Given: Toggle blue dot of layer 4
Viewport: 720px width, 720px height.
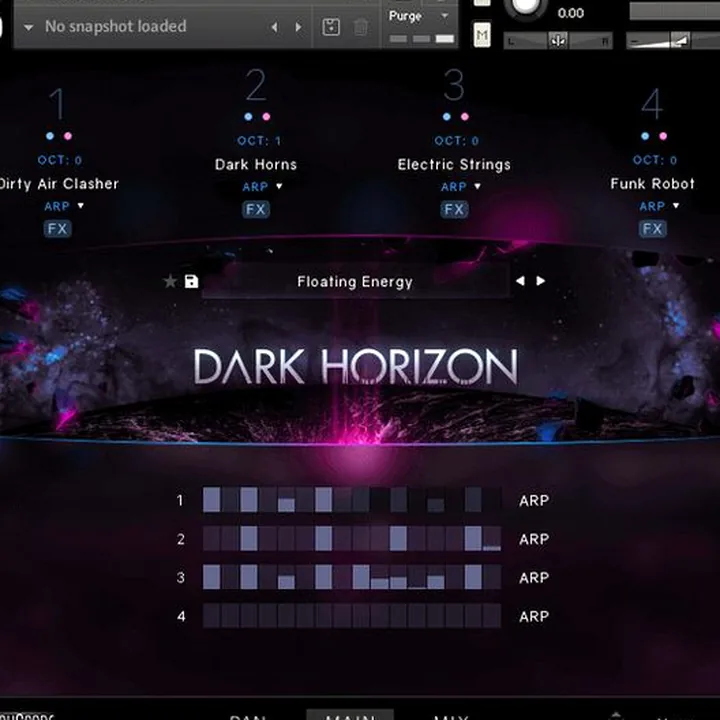Looking at the screenshot, I should pyautogui.click(x=645, y=136).
